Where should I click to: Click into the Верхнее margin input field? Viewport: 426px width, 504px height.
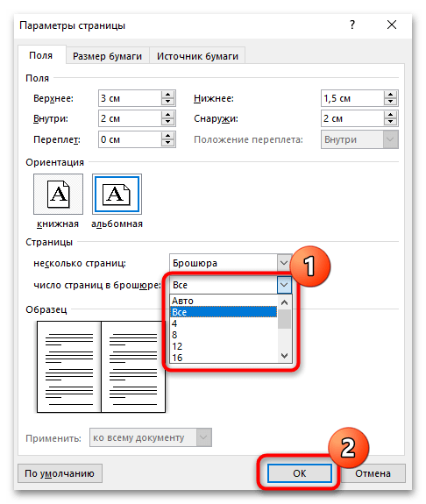[x=130, y=98]
